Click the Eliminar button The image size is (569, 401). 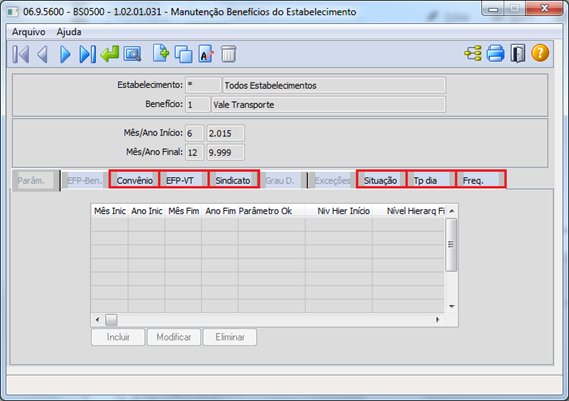tap(230, 337)
